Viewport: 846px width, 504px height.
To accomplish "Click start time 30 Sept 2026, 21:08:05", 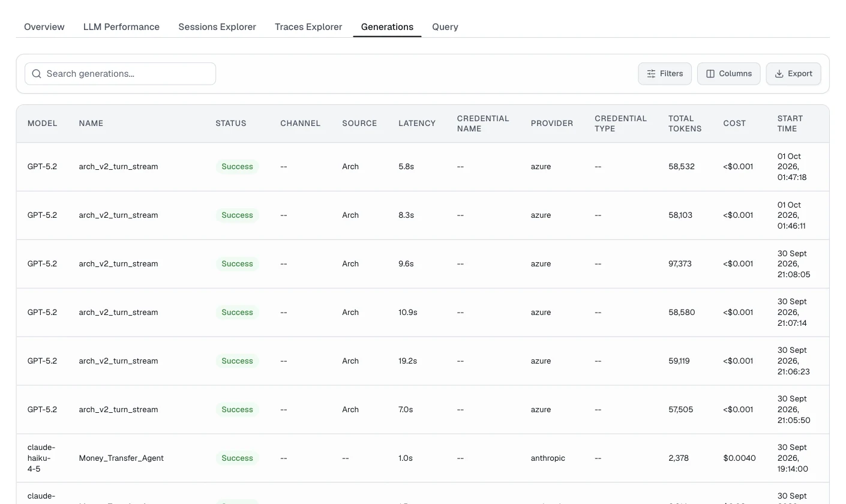I will 794,264.
